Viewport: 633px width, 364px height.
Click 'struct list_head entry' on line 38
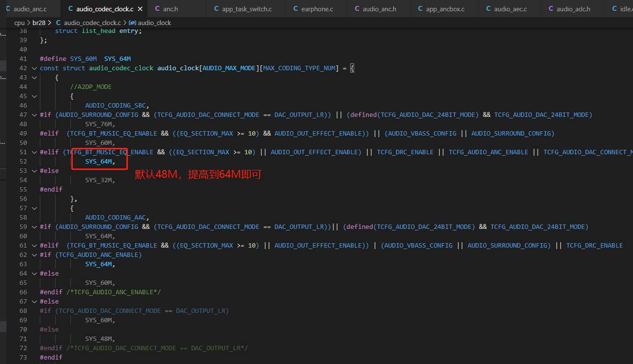pos(96,31)
